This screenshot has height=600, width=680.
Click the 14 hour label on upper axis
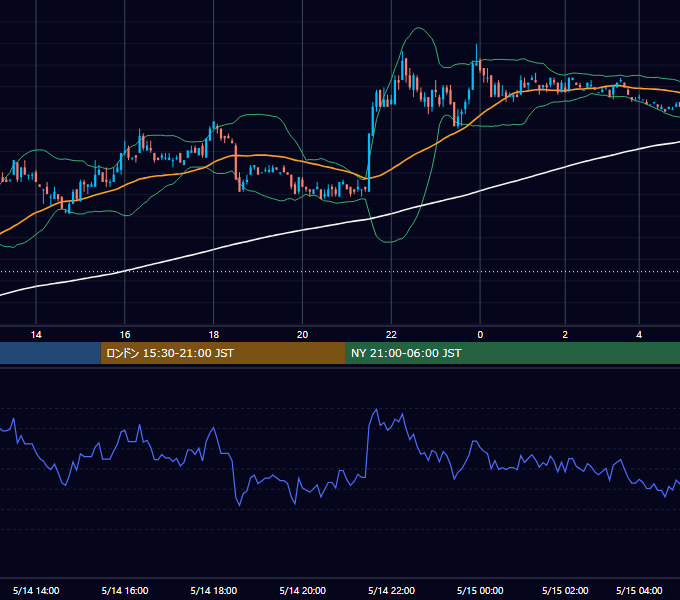pos(36,335)
